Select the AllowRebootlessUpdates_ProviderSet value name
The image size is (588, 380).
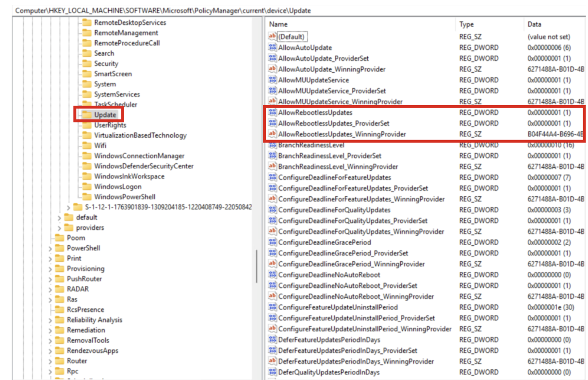[x=334, y=123]
